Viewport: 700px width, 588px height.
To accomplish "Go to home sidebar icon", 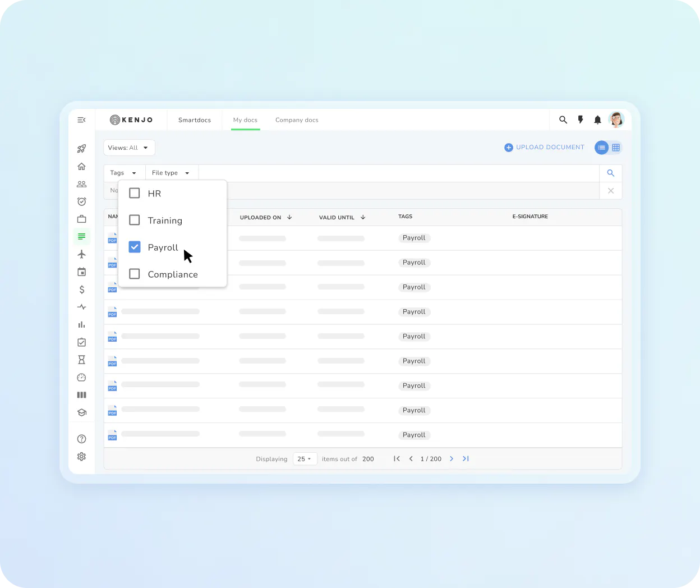I will (81, 167).
